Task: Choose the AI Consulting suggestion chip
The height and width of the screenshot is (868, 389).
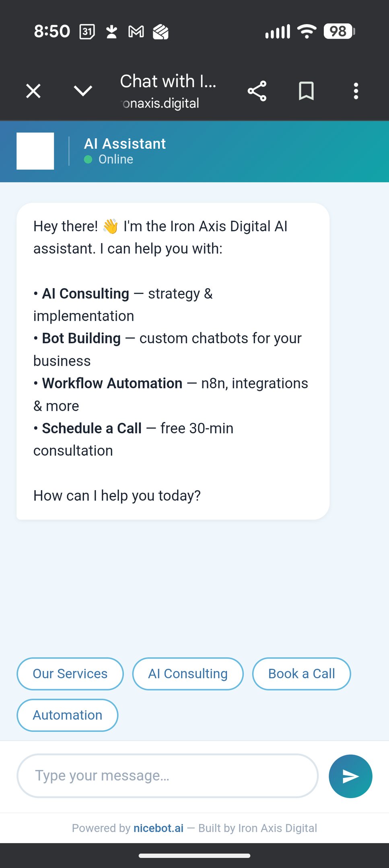Action: (x=188, y=674)
